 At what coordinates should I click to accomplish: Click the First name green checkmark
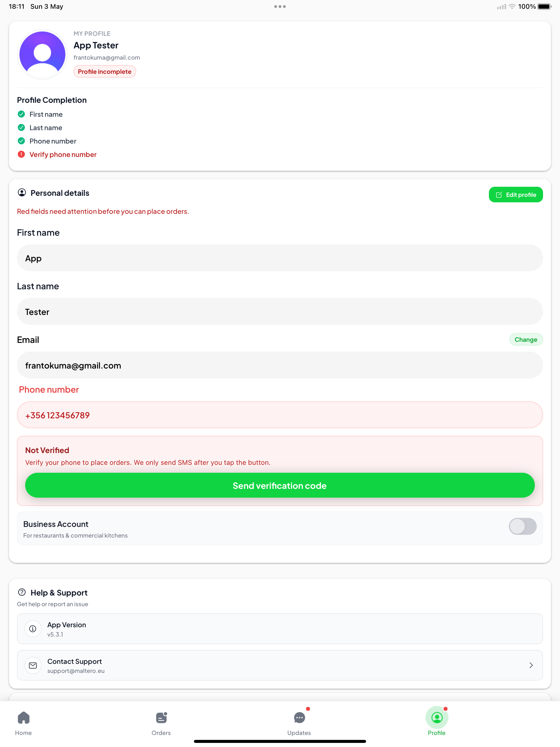click(x=21, y=114)
